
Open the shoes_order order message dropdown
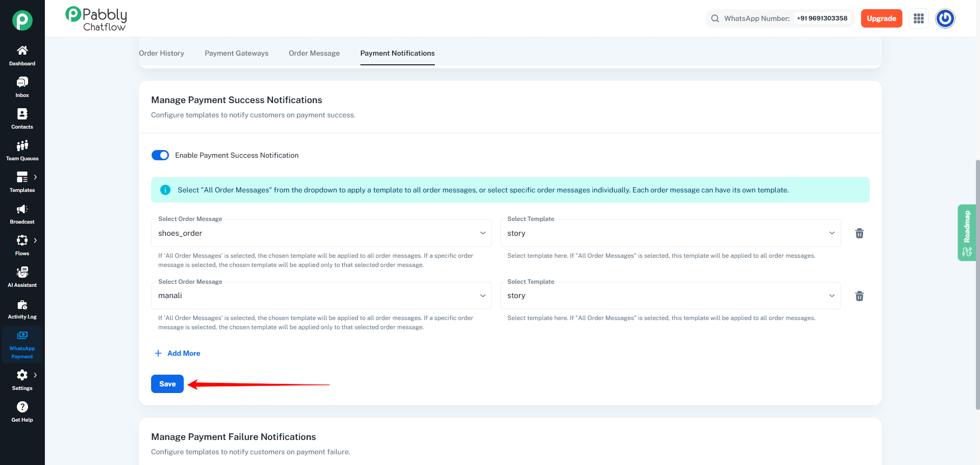pyautogui.click(x=322, y=233)
